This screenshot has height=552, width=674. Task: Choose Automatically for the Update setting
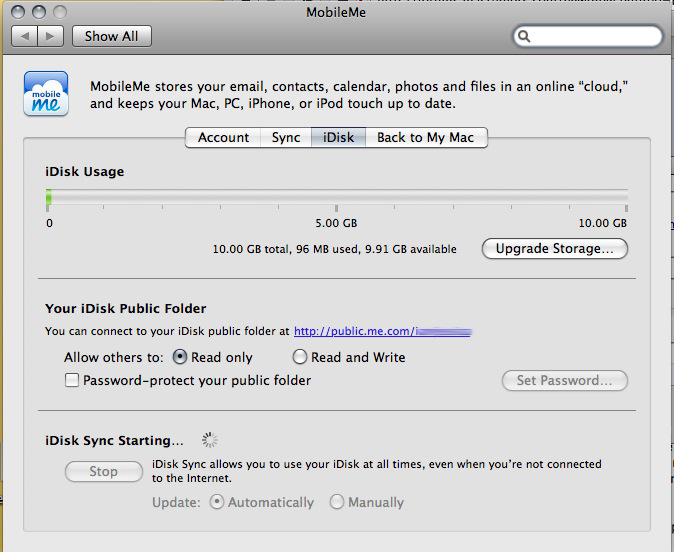coord(262,502)
